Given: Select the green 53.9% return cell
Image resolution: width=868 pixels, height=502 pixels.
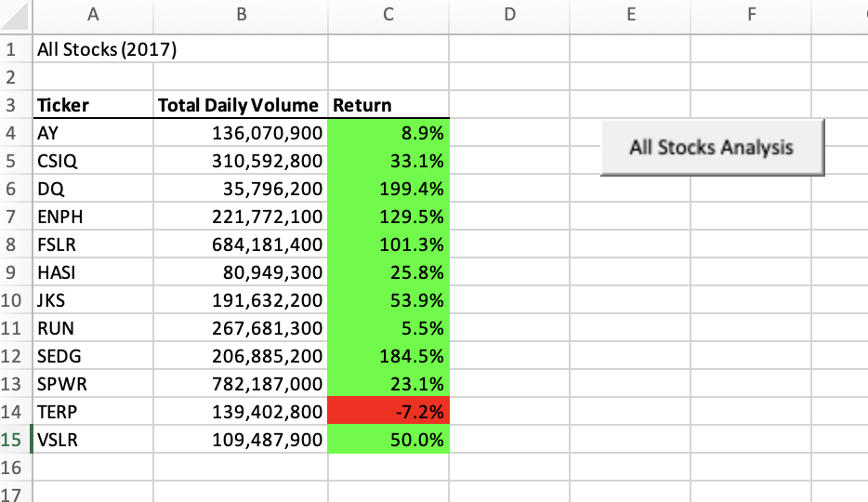Looking at the screenshot, I should pyautogui.click(x=388, y=300).
